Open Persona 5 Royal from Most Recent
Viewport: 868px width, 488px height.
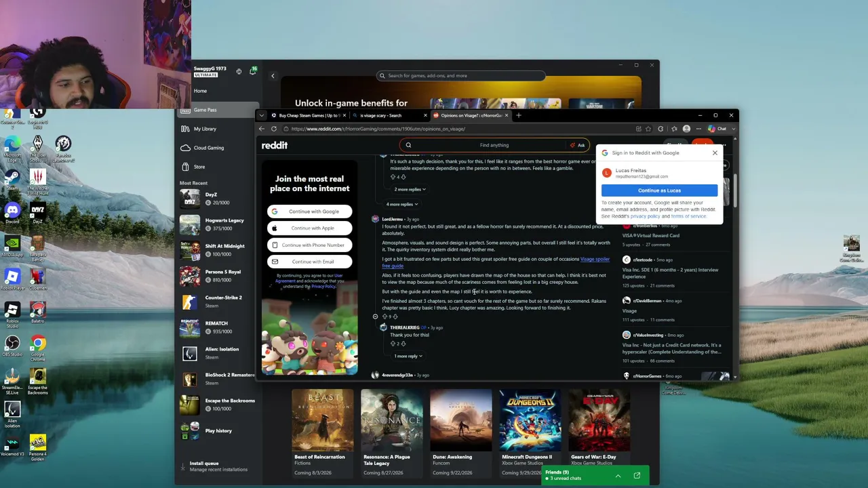point(218,276)
